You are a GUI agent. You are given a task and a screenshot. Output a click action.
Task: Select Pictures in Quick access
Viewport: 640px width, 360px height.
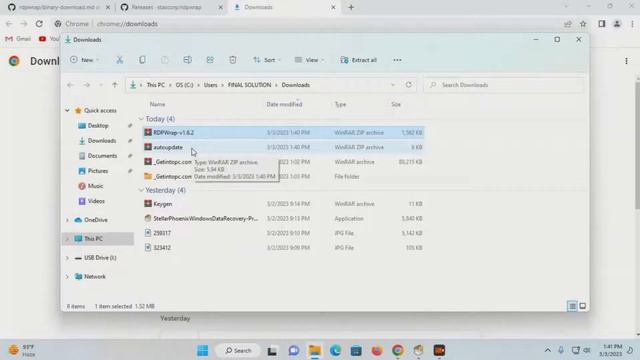pyautogui.click(x=98, y=171)
